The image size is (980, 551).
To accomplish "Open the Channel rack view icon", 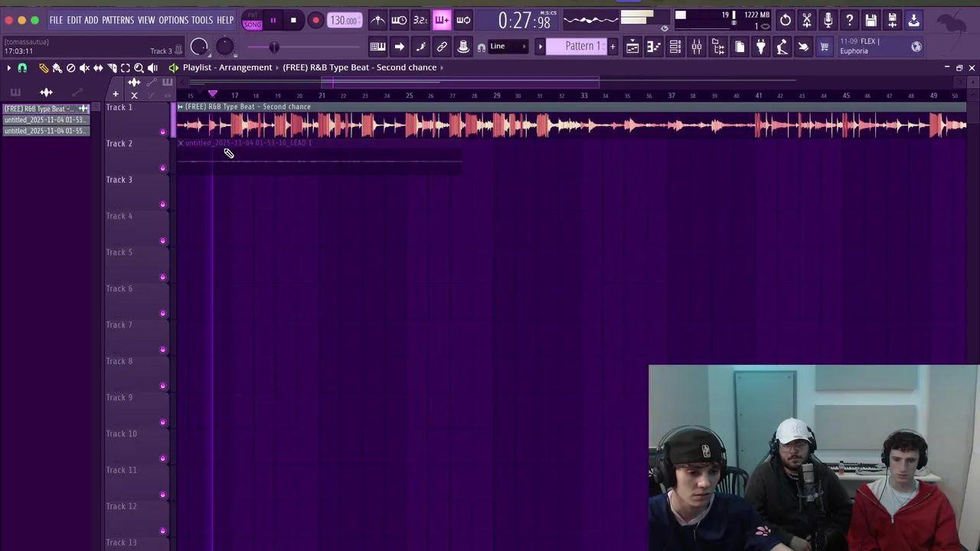I will click(675, 47).
